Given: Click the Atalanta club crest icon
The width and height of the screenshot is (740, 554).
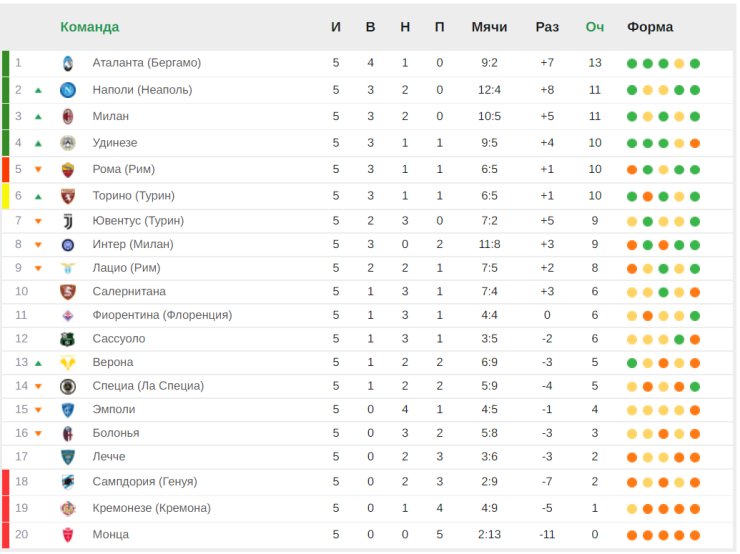Looking at the screenshot, I should tap(68, 63).
